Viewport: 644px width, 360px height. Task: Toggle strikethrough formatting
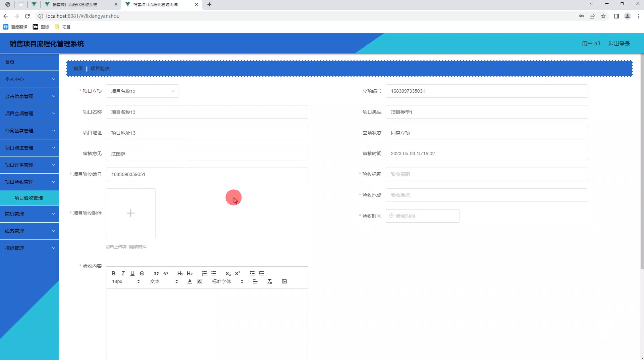(x=142, y=273)
